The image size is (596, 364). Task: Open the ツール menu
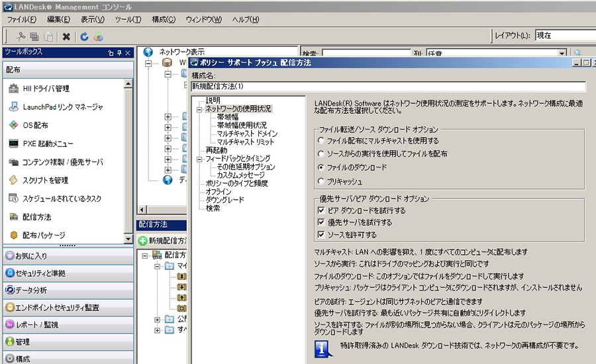point(127,19)
